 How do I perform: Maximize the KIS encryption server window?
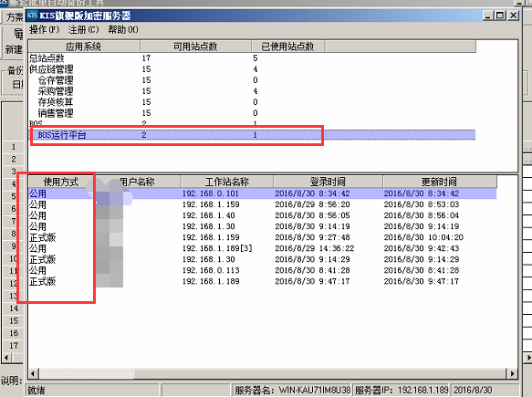(x=500, y=16)
